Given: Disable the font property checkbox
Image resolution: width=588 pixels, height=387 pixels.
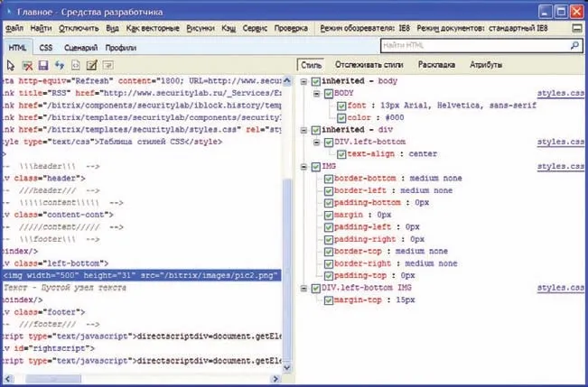Looking at the screenshot, I should [x=341, y=106].
